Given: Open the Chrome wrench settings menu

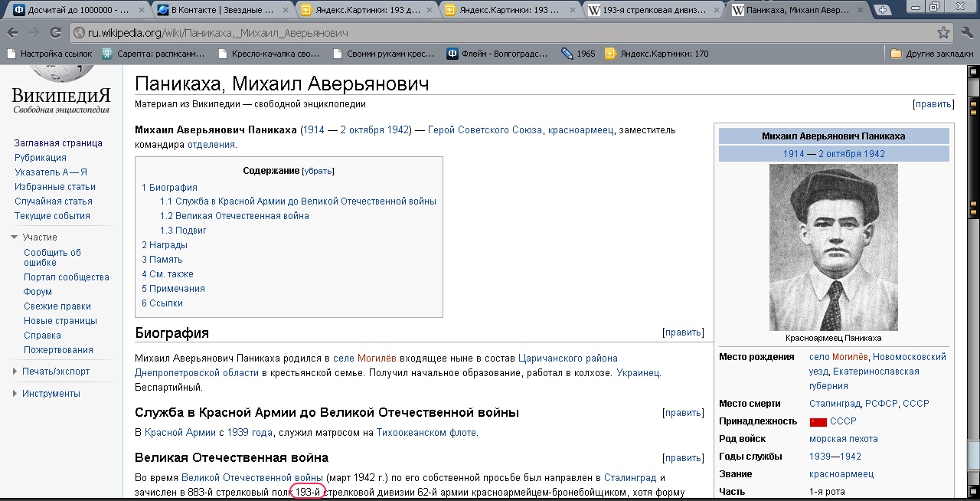Looking at the screenshot, I should click(x=965, y=33).
